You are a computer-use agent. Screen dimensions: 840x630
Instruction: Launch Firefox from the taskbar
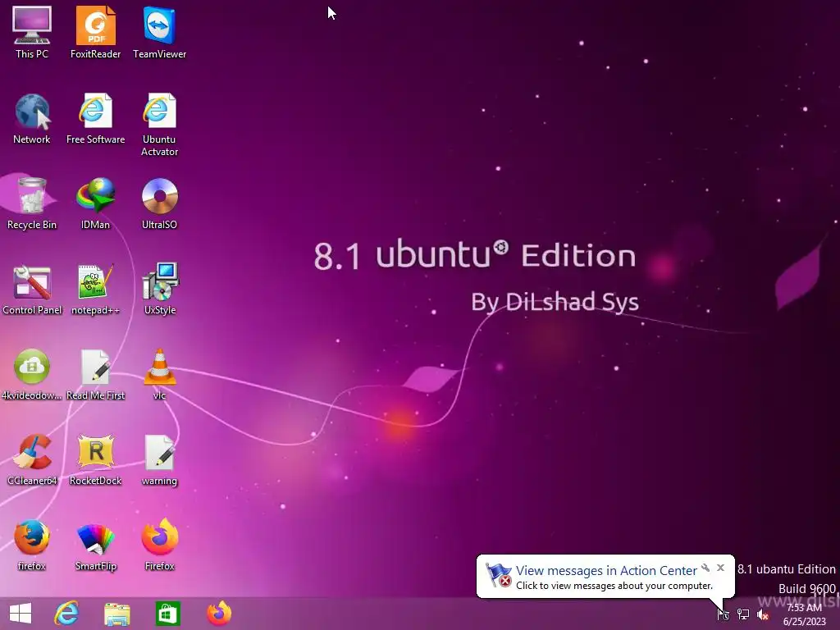[219, 614]
